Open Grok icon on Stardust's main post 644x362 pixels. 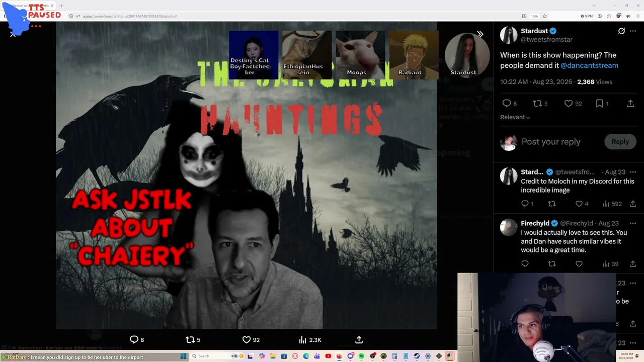click(x=621, y=31)
